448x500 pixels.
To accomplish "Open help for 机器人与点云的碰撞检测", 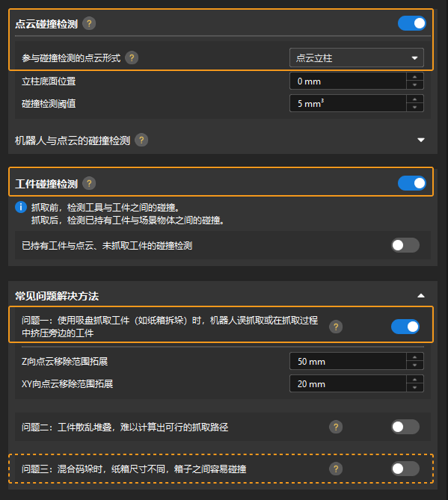I will tap(141, 140).
